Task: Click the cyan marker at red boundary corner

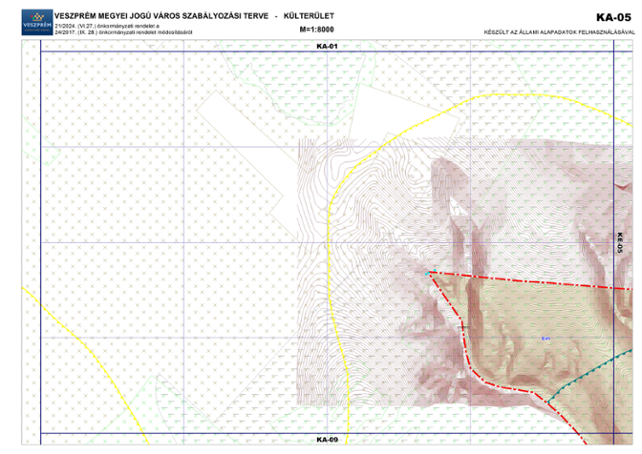Action: 430,272
